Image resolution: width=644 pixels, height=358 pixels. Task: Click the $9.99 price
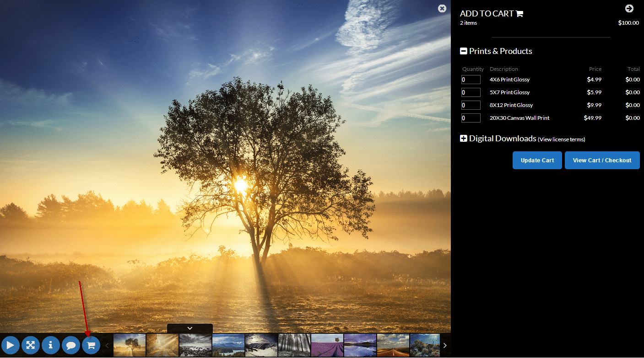coord(594,105)
